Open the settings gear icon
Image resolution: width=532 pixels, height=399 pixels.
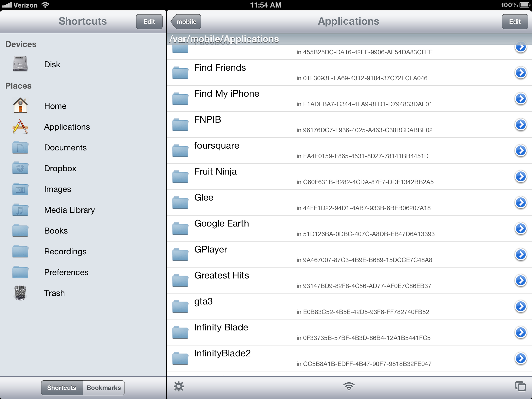click(x=179, y=386)
